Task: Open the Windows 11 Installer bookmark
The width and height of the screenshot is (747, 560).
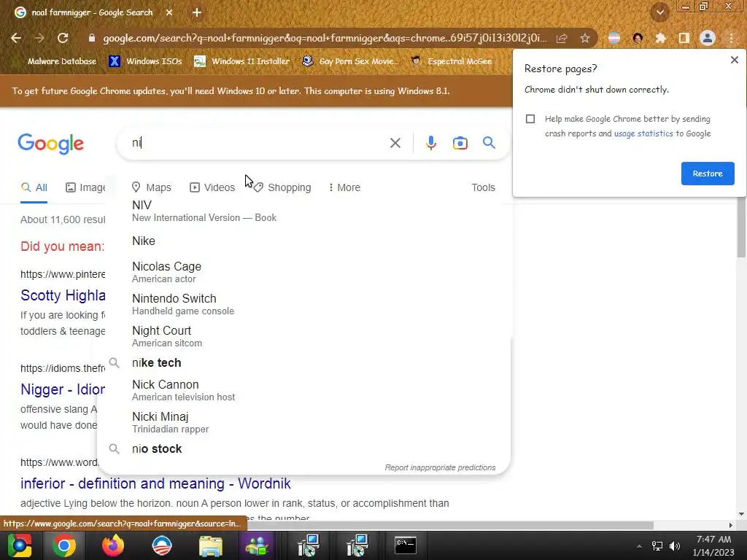Action: (242, 61)
